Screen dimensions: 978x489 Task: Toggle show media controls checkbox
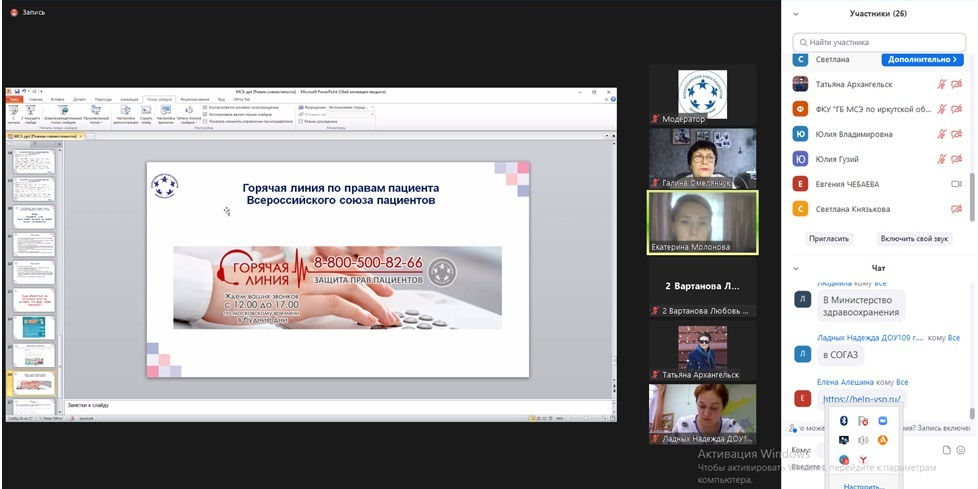[x=205, y=121]
